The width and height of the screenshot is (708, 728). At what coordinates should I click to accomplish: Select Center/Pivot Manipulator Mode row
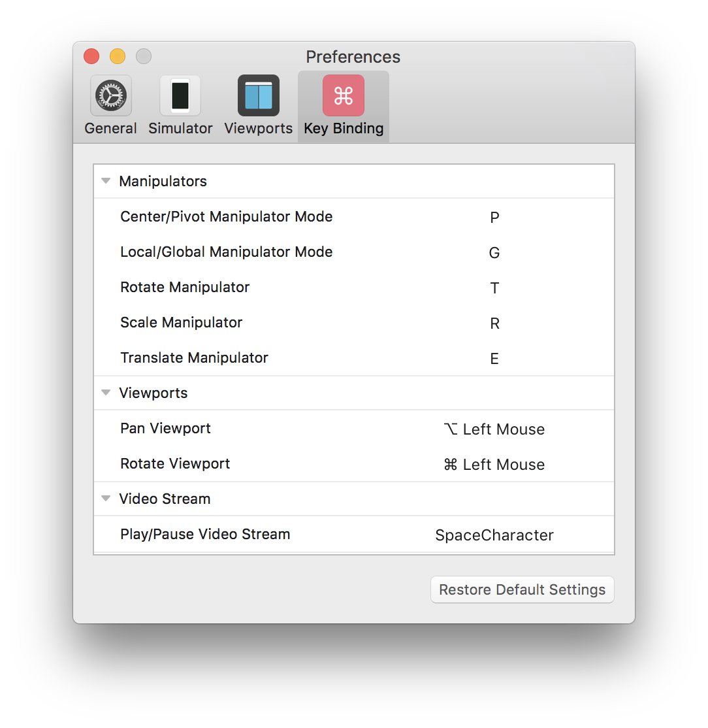226,217
